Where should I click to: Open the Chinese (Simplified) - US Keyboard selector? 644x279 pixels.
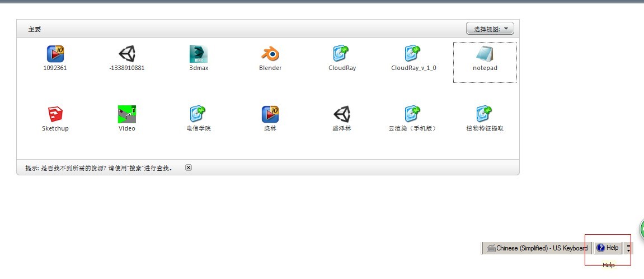(537, 248)
